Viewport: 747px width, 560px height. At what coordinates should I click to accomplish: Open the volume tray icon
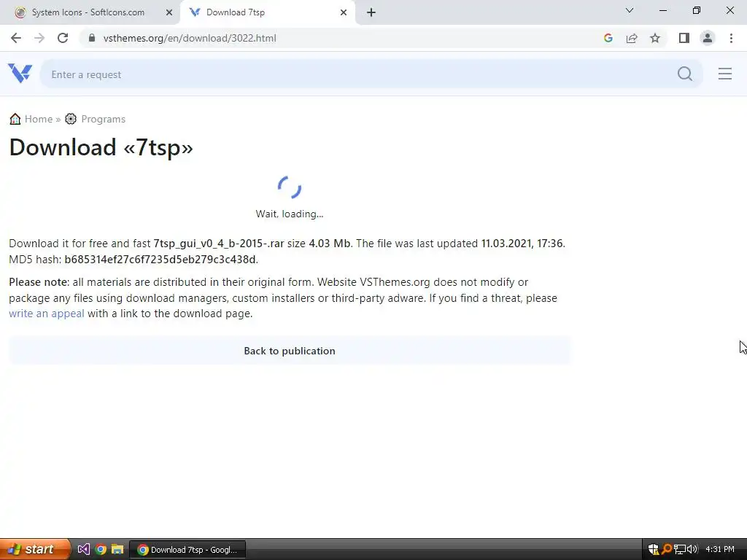pos(692,549)
